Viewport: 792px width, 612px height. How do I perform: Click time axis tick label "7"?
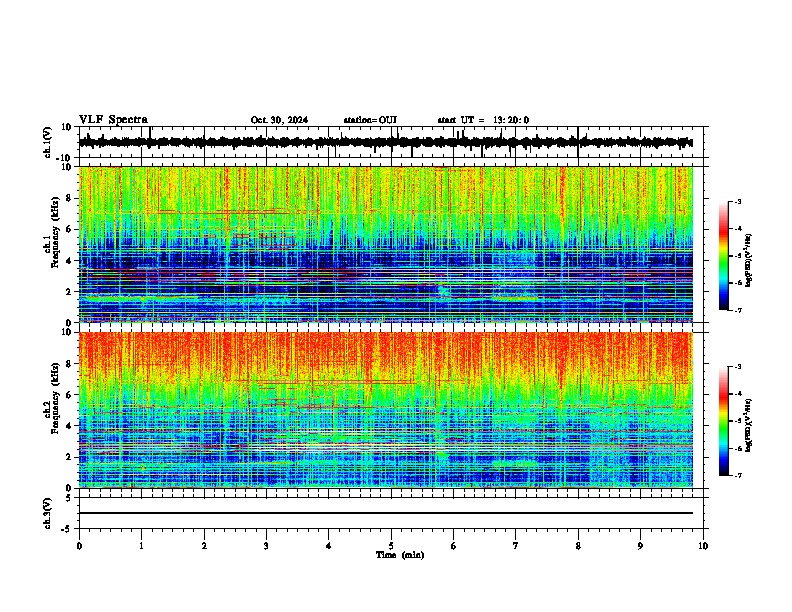tap(516, 546)
